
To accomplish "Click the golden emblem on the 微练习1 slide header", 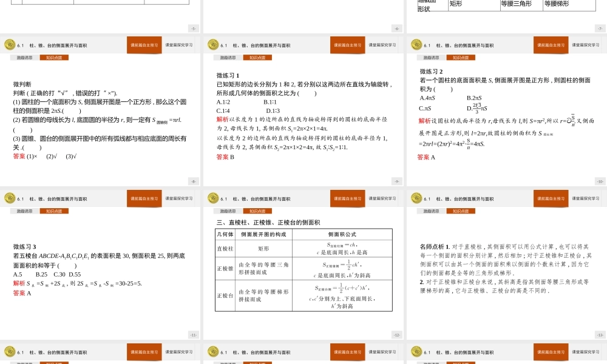I will point(214,44).
